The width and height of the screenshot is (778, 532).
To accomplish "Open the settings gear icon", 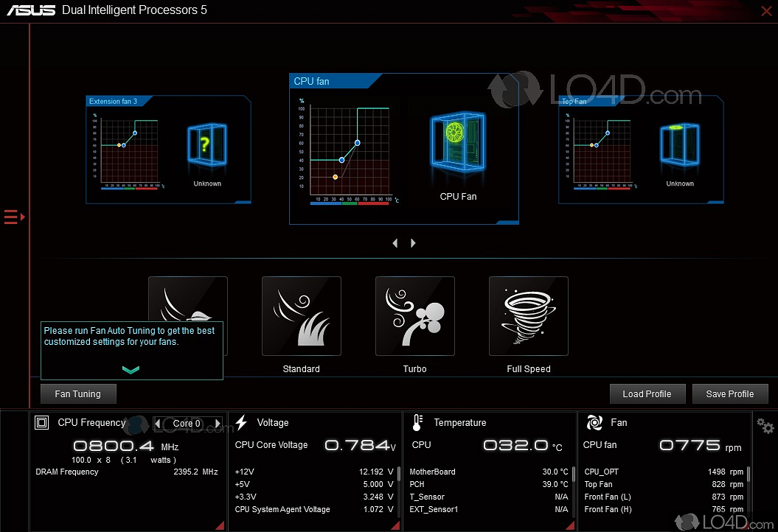I will point(766,426).
